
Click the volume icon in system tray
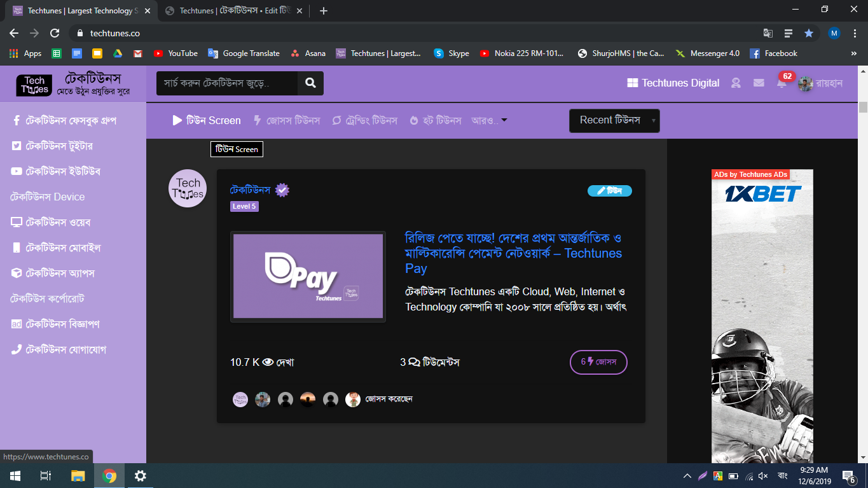coord(763,476)
